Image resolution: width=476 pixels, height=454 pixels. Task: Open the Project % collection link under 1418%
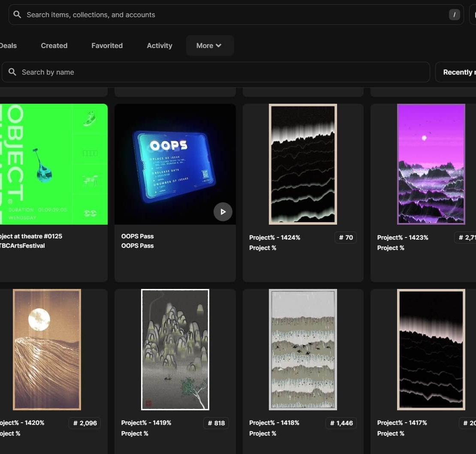click(x=262, y=433)
